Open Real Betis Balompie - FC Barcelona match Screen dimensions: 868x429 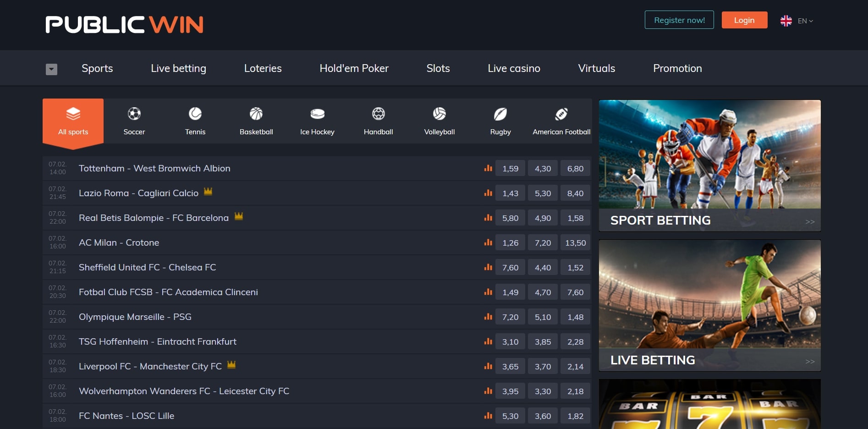point(154,218)
